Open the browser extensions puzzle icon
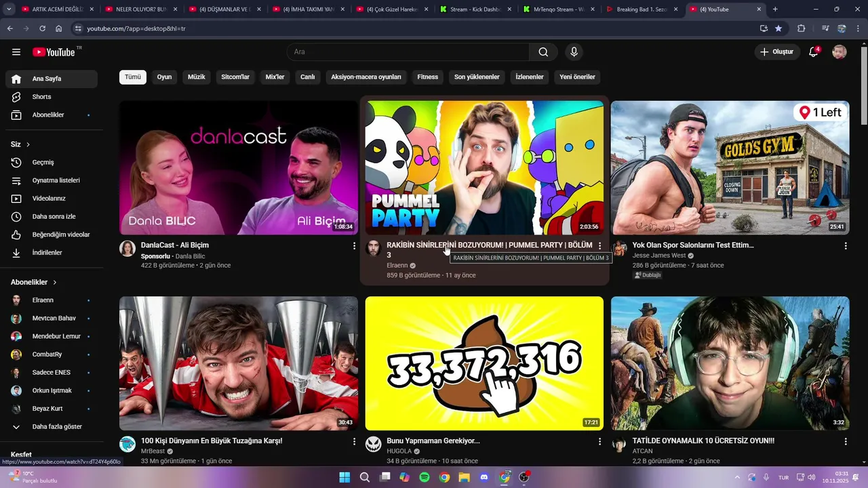868x488 pixels. [x=802, y=28]
